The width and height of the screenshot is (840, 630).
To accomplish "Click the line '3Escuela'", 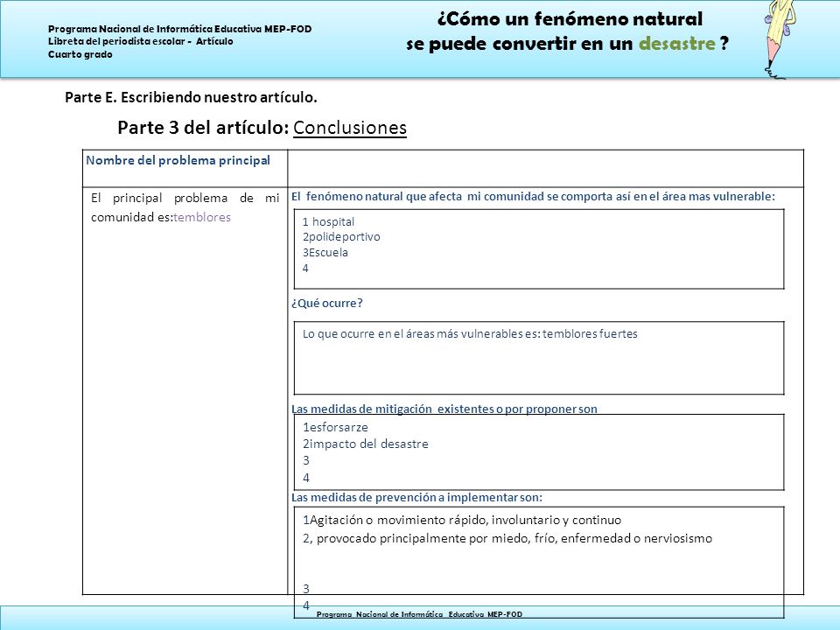I will point(325,252).
